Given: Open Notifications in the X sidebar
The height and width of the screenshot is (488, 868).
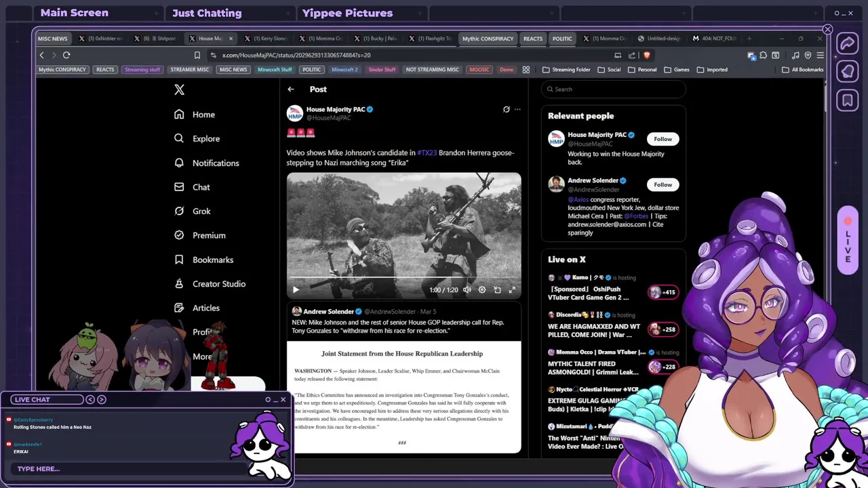Looking at the screenshot, I should pyautogui.click(x=207, y=163).
